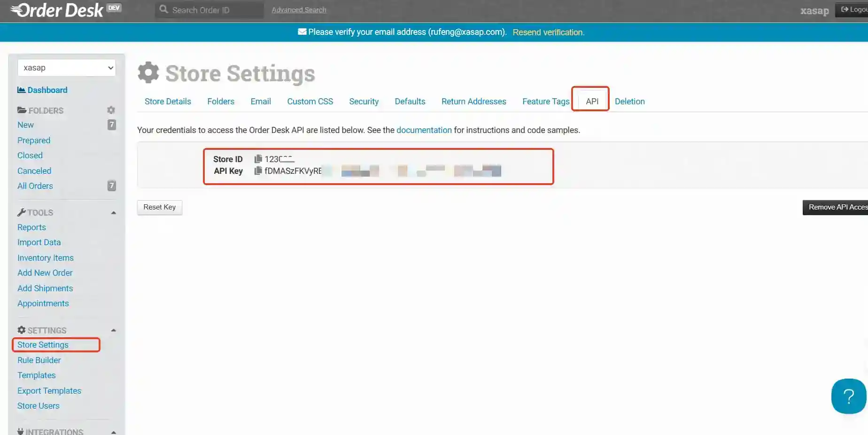The width and height of the screenshot is (868, 435).
Task: Open Add New Order
Action: 45,273
